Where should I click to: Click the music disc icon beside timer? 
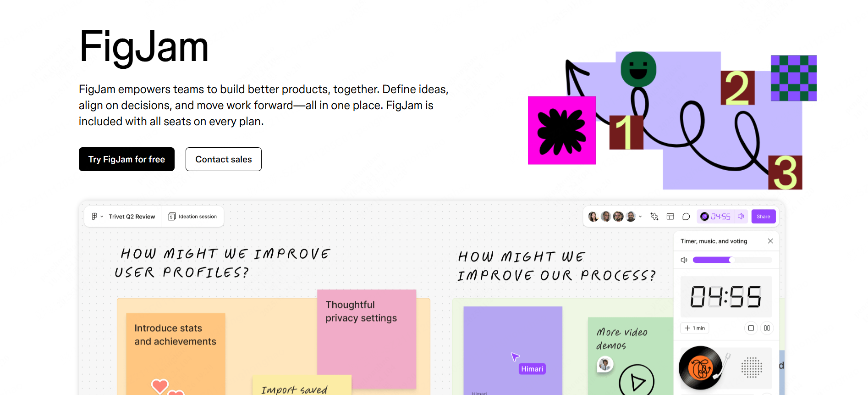[x=704, y=217]
